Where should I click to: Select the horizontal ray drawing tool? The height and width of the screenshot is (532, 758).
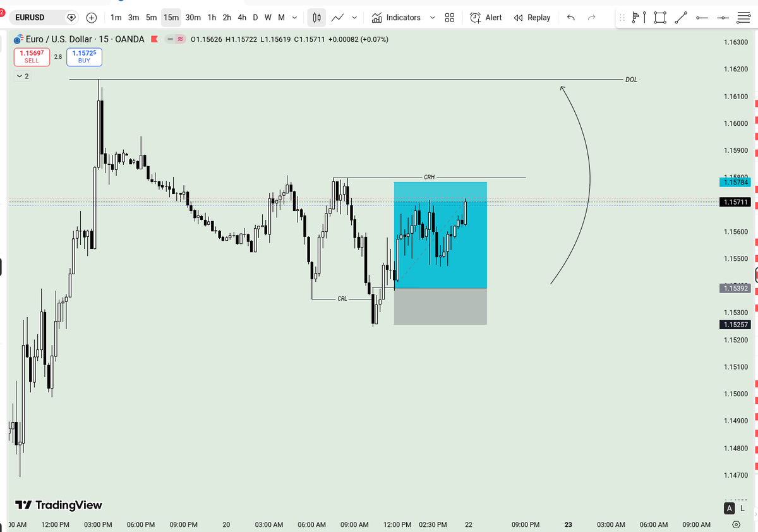702,18
